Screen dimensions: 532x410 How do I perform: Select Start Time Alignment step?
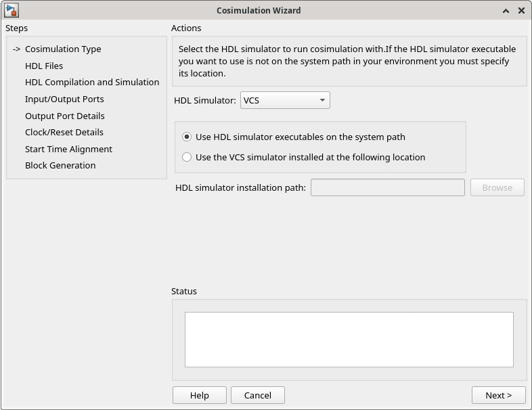[68, 149]
